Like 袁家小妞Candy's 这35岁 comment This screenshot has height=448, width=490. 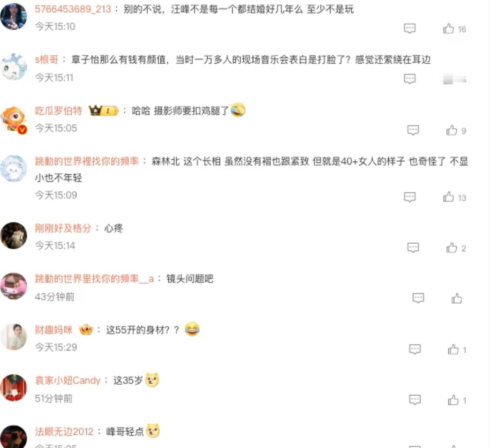(x=453, y=400)
